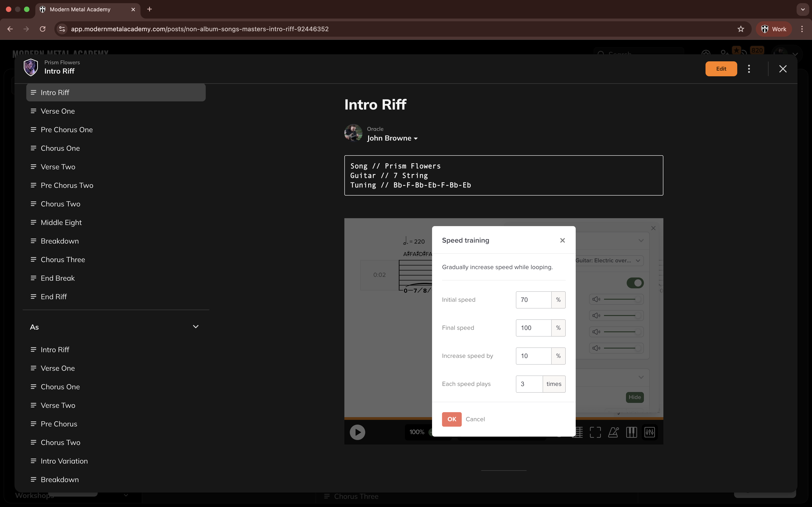The width and height of the screenshot is (812, 507).
Task: Open the three-dot options menu
Action: (x=749, y=69)
